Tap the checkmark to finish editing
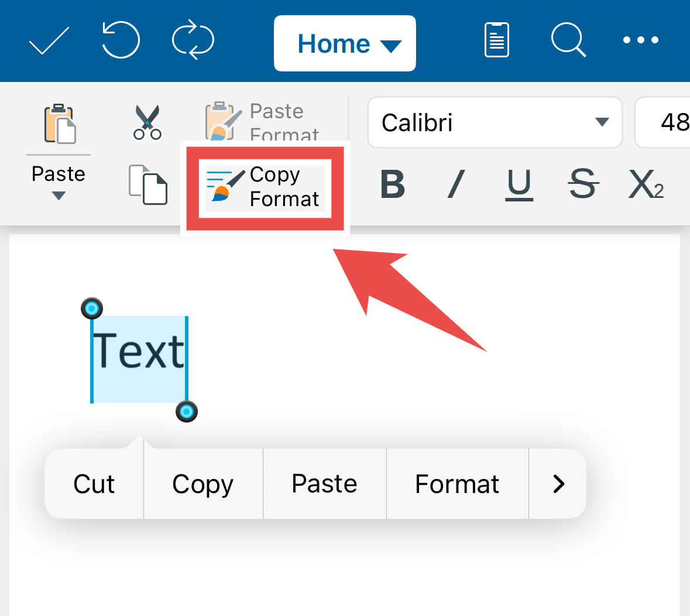This screenshot has height=616, width=690. point(49,40)
